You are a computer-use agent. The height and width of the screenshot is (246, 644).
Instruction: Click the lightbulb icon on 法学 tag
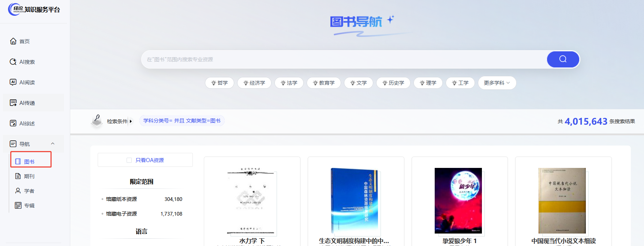pos(283,83)
